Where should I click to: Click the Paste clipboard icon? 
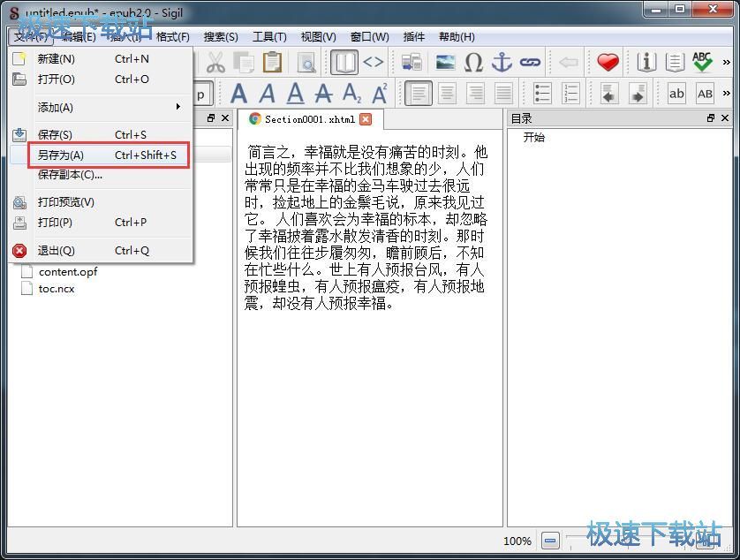pyautogui.click(x=272, y=63)
